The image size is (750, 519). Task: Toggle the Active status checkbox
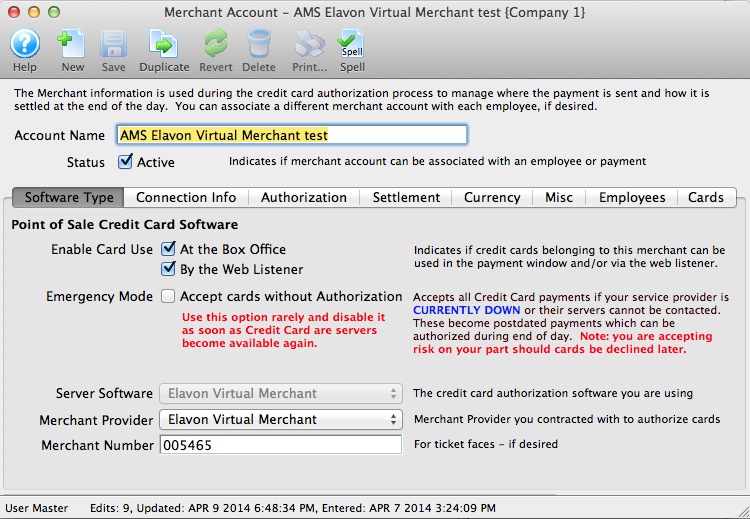(125, 162)
